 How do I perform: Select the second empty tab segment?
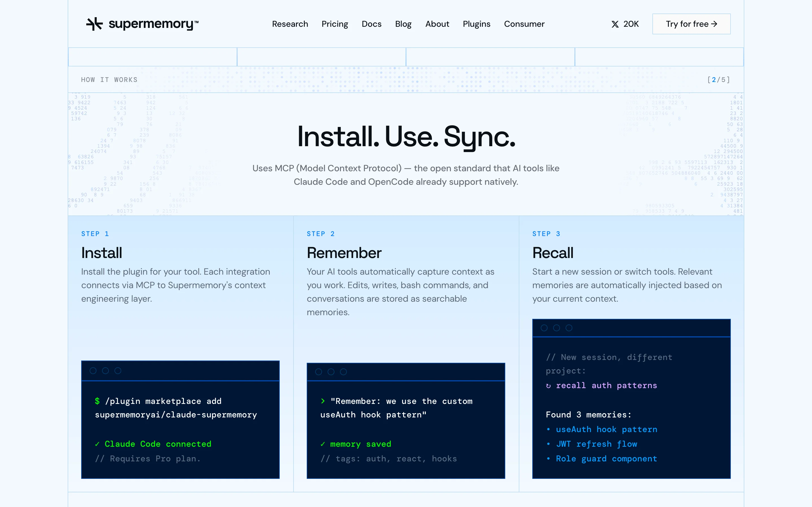point(321,57)
